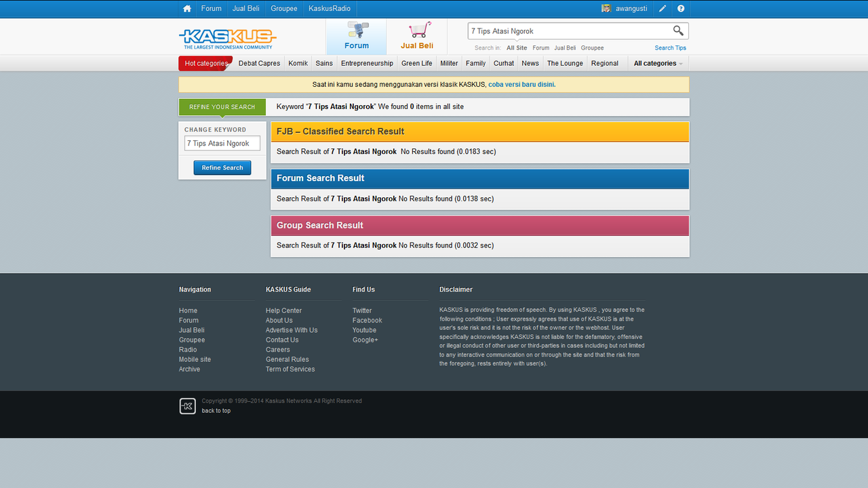Open Twitter link in Find Us
868x488 pixels.
(x=362, y=310)
